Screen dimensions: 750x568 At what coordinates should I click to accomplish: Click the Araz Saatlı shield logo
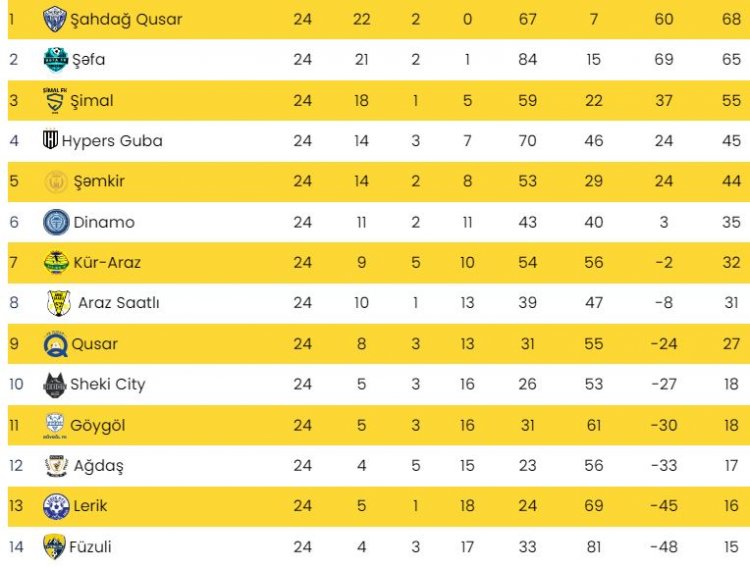[x=59, y=303]
